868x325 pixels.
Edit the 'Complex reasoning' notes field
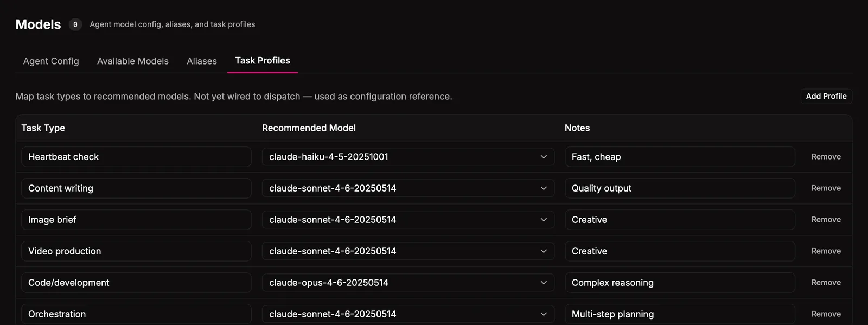[x=680, y=283]
